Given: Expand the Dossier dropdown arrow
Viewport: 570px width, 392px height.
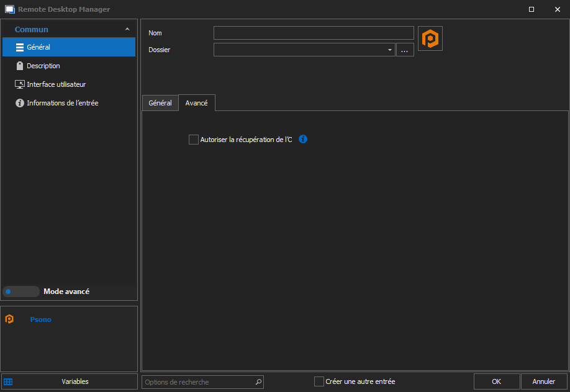Looking at the screenshot, I should pyautogui.click(x=389, y=50).
